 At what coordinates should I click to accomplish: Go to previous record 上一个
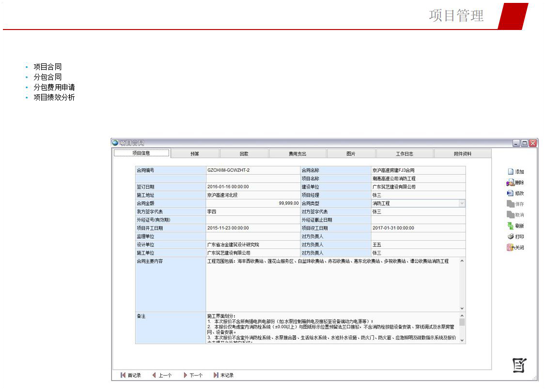[154, 375]
